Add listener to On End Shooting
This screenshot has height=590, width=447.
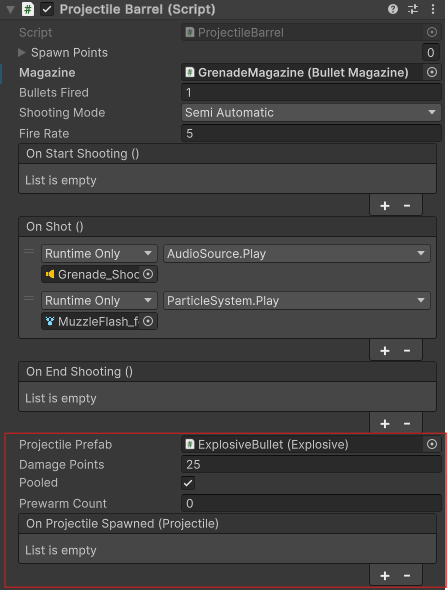(x=385, y=424)
